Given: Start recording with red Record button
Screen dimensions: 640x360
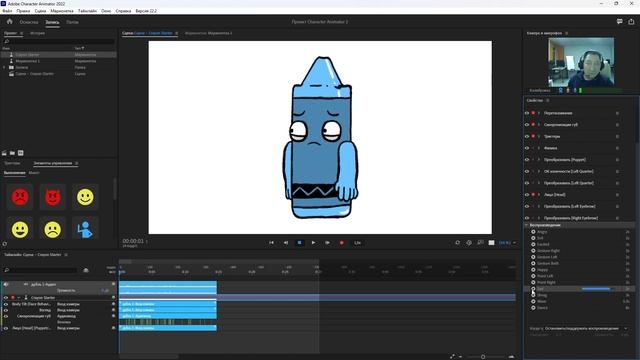Looking at the screenshot, I should pos(342,243).
